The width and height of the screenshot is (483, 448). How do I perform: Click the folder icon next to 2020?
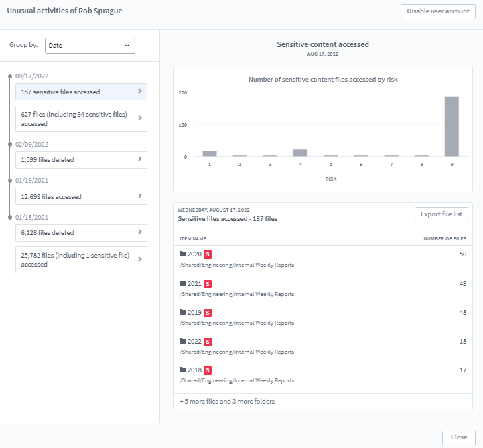(x=183, y=254)
